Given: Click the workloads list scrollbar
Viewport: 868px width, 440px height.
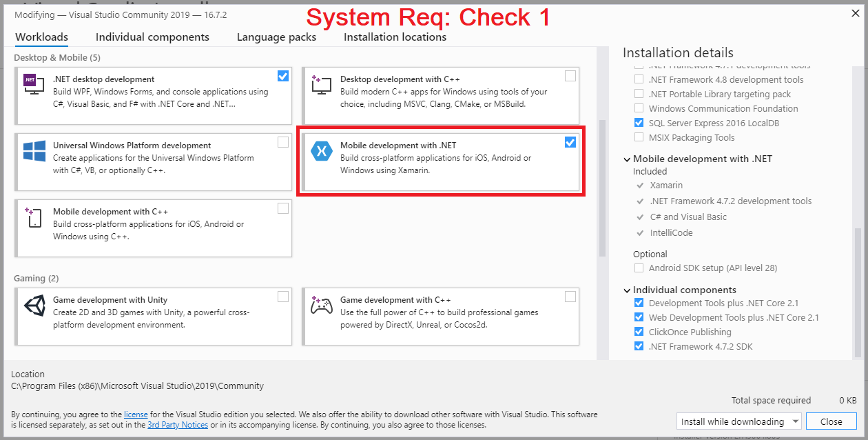Looking at the screenshot, I should 601,188.
